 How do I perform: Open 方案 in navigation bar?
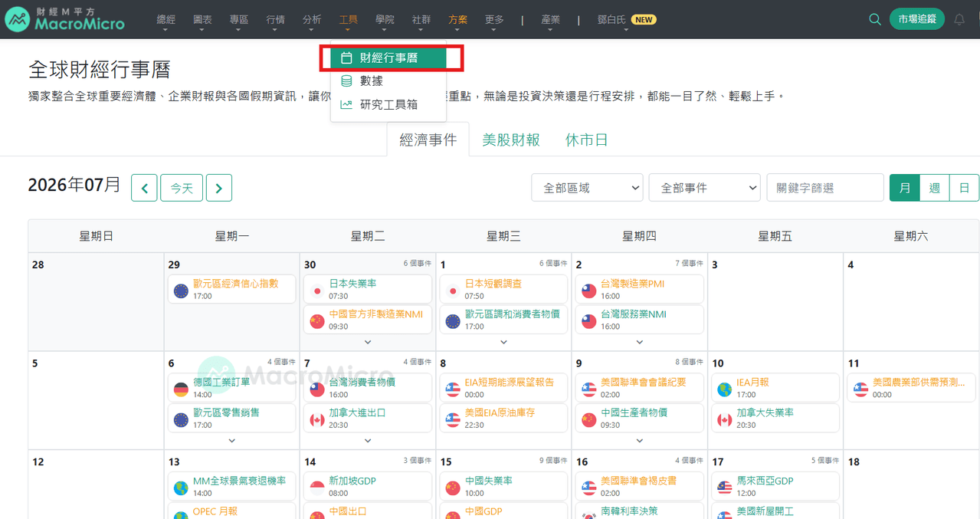458,20
